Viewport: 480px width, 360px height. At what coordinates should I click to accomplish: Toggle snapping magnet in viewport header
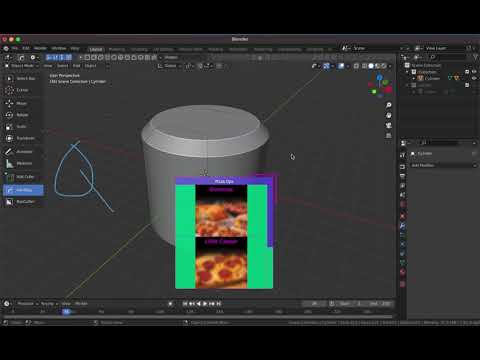(201, 66)
